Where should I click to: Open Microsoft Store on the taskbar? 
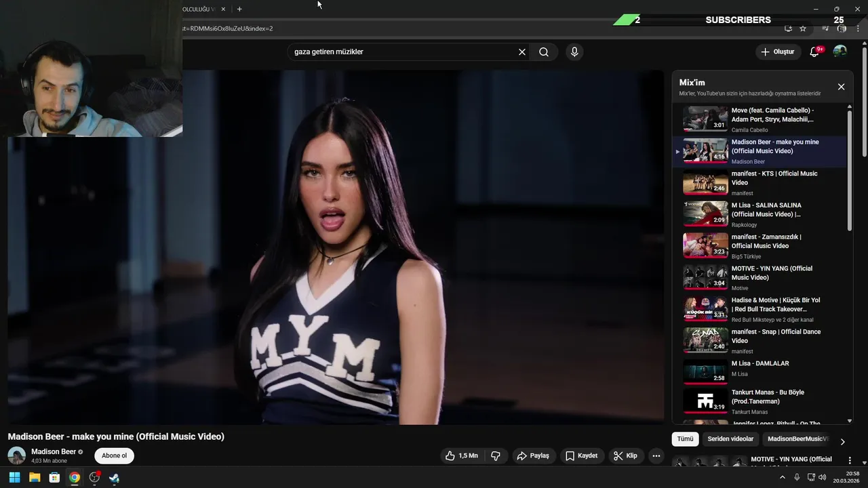pos(54,477)
